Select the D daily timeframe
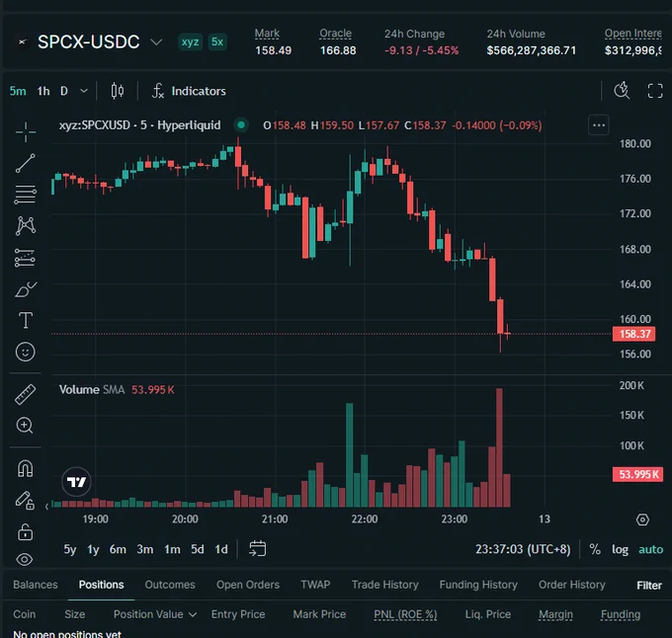Screen dimensions: 672x638 point(64,91)
